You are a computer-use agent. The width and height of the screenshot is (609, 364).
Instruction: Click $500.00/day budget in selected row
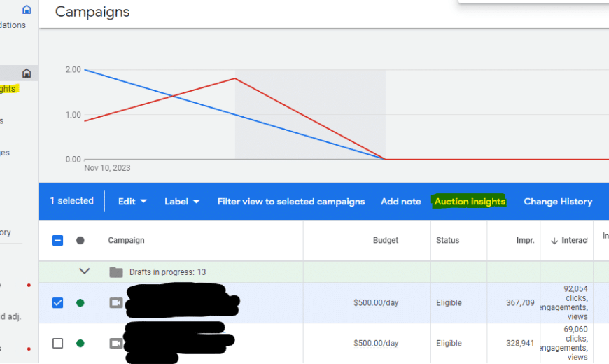[376, 302]
